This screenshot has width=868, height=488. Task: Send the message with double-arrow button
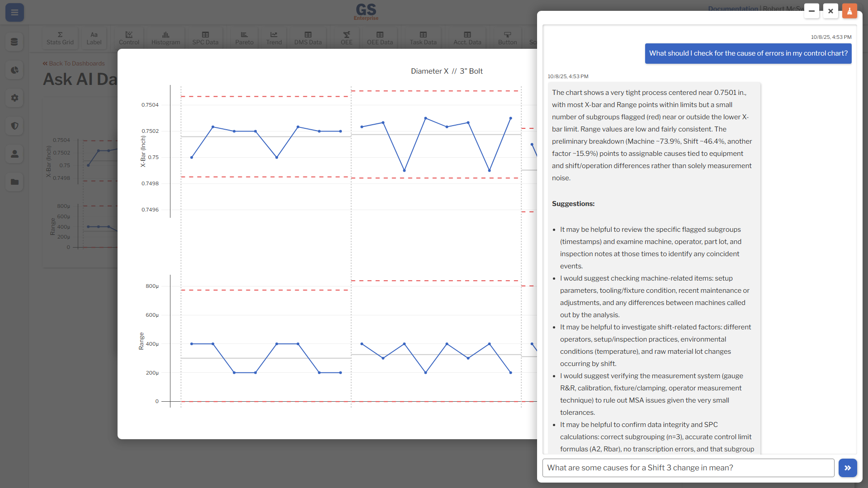click(x=848, y=468)
